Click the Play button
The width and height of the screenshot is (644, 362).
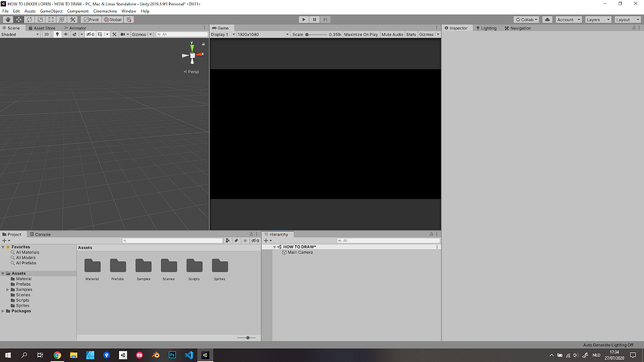[304, 20]
